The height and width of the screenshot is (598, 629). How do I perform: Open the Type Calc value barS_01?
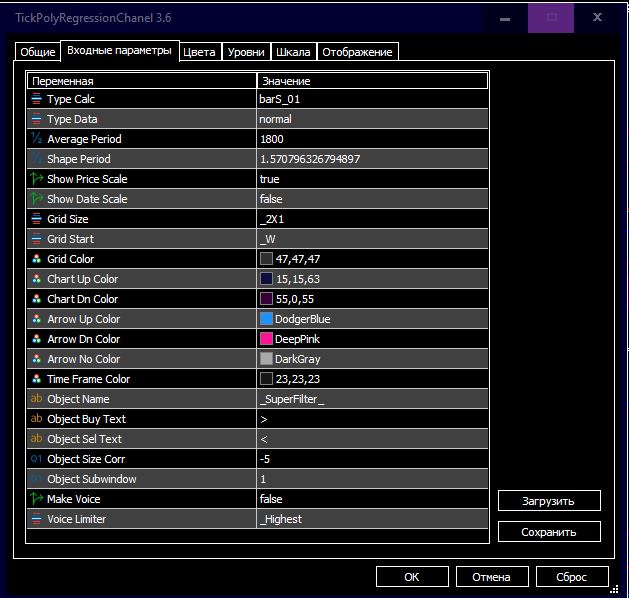pyautogui.click(x=372, y=99)
